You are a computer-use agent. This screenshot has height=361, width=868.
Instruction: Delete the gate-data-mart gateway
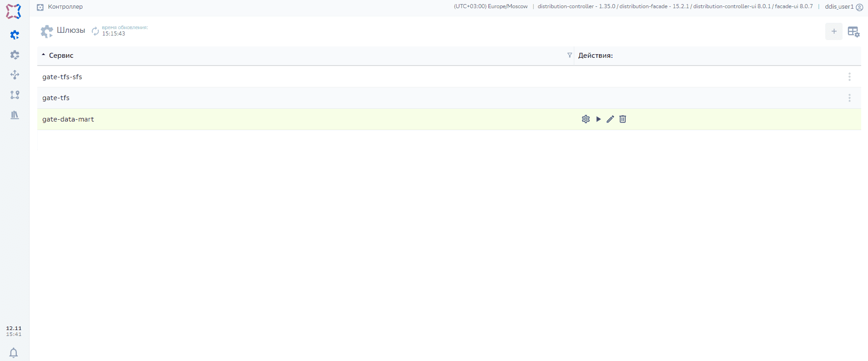pyautogui.click(x=622, y=119)
